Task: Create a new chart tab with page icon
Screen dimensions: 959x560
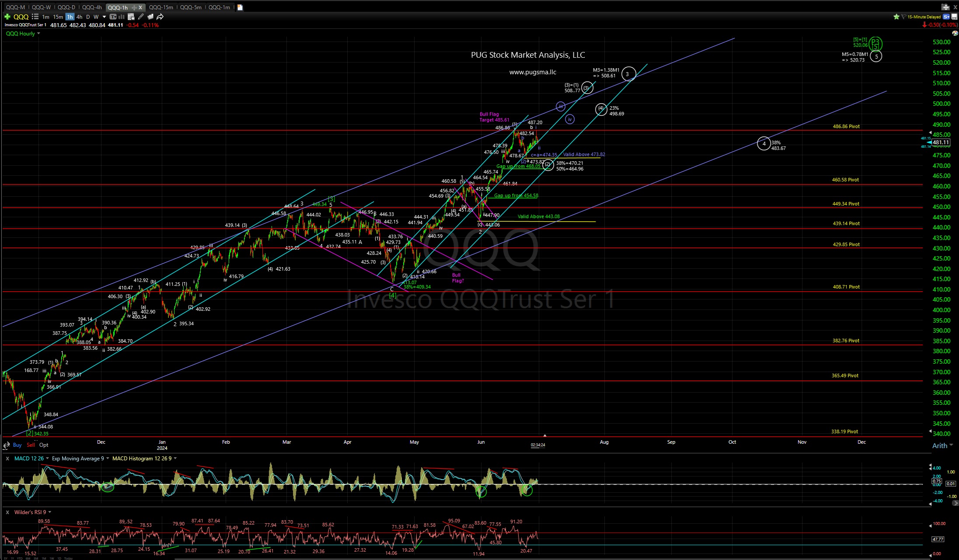Action: pyautogui.click(x=240, y=7)
